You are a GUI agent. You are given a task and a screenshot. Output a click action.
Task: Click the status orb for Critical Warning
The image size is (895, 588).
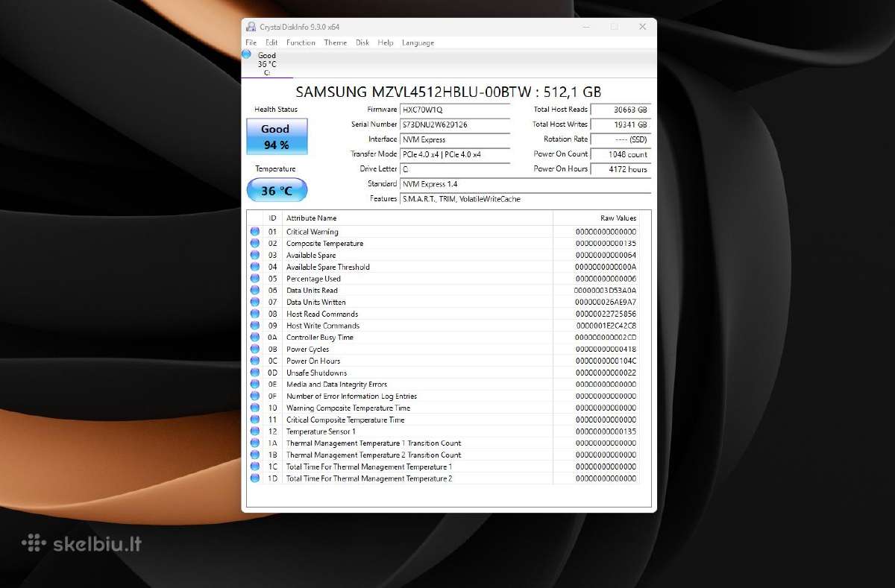255,232
